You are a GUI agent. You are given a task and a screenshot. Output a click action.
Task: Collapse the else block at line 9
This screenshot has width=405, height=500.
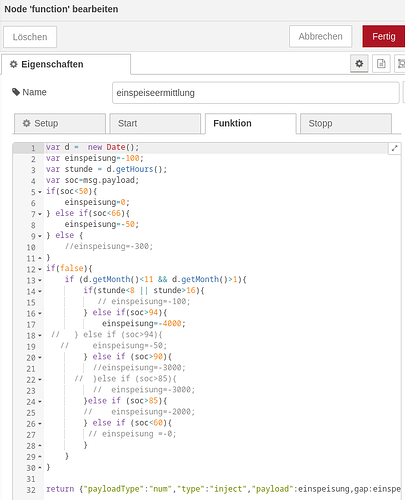pos(40,236)
